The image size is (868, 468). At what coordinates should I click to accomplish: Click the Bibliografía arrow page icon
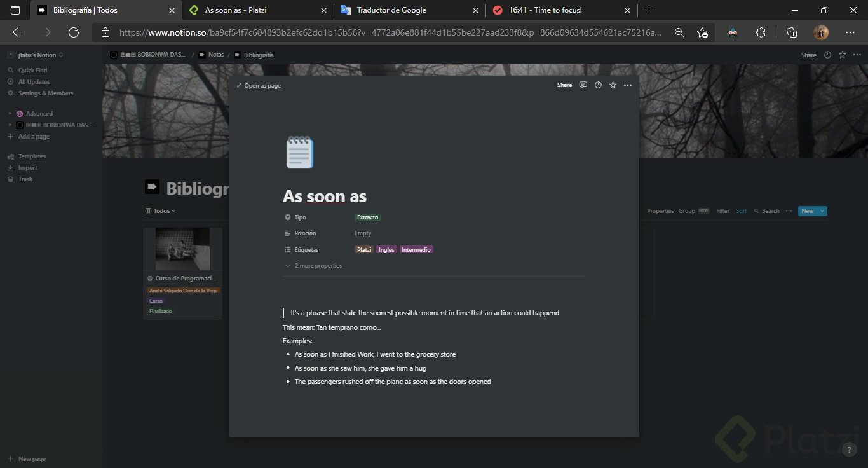click(153, 187)
